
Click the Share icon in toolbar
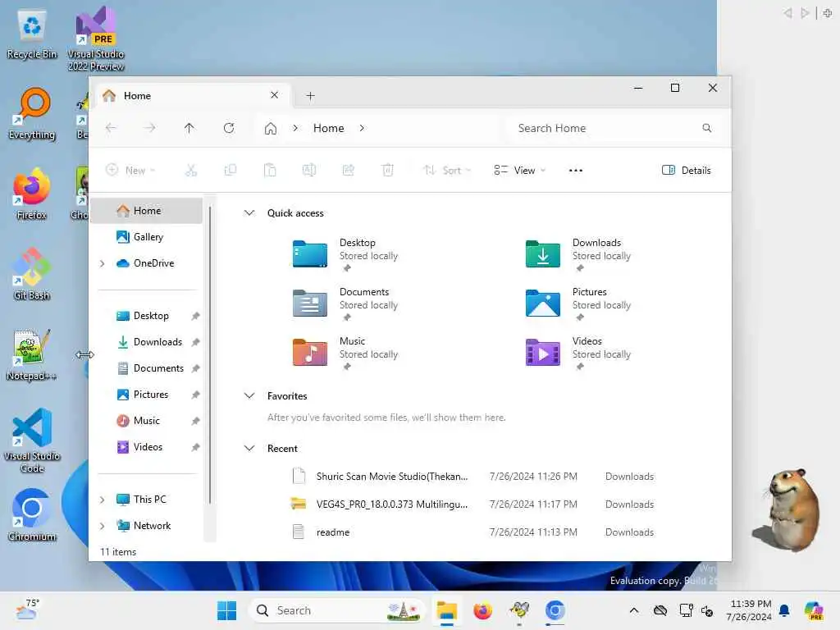(x=348, y=171)
